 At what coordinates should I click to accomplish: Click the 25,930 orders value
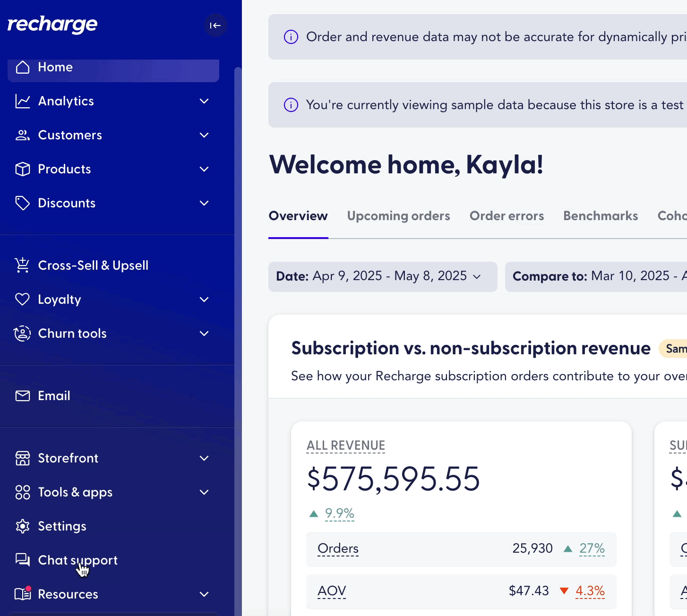click(x=532, y=548)
